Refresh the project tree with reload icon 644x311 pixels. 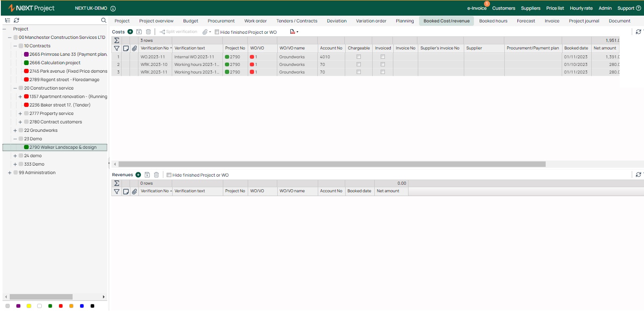(16, 20)
